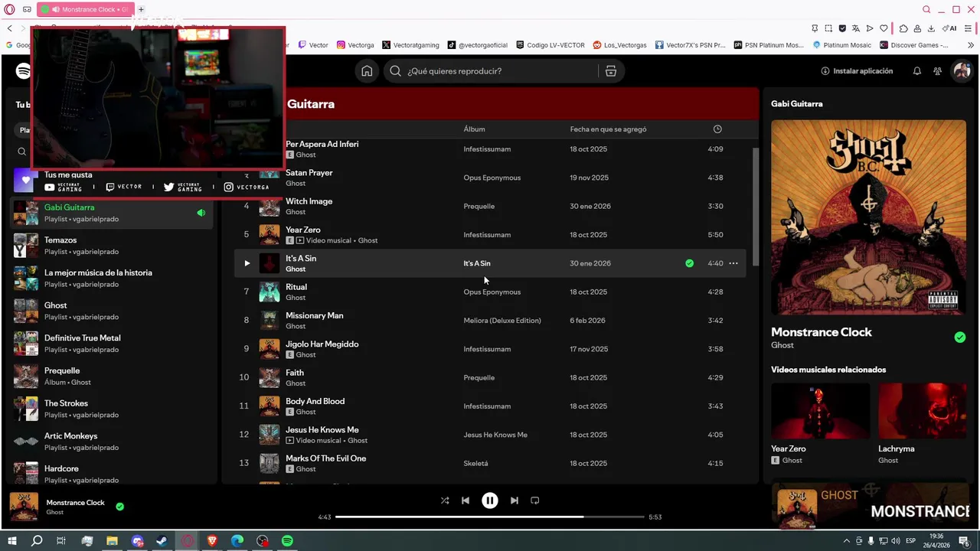Select the Gabi Guitarra playlist in the sidebar
Image resolution: width=980 pixels, height=551 pixels.
pos(111,214)
